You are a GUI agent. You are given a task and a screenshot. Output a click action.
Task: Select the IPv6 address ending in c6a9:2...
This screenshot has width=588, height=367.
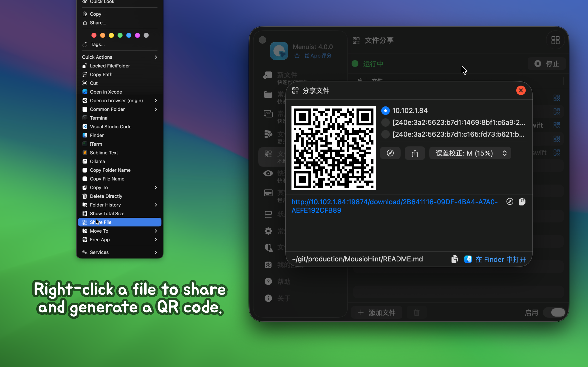(x=385, y=122)
